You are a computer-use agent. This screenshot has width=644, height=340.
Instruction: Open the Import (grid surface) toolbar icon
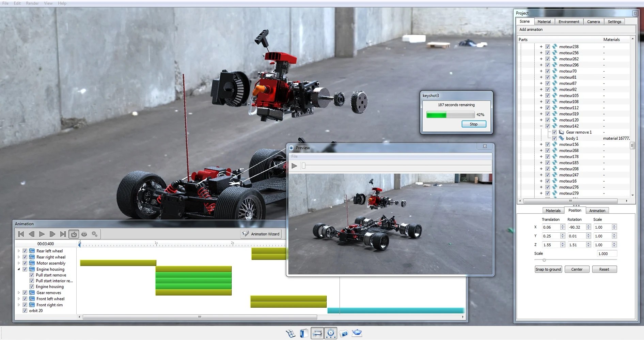click(x=290, y=333)
